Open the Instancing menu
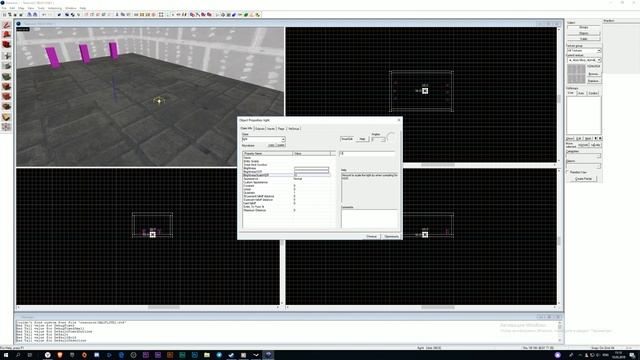The image size is (640, 360). 55,8
